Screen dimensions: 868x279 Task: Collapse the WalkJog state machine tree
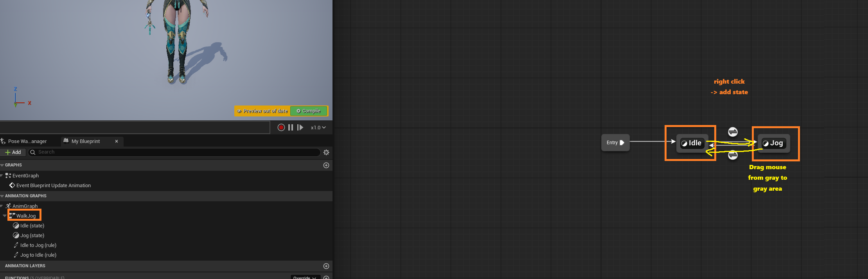click(x=5, y=216)
